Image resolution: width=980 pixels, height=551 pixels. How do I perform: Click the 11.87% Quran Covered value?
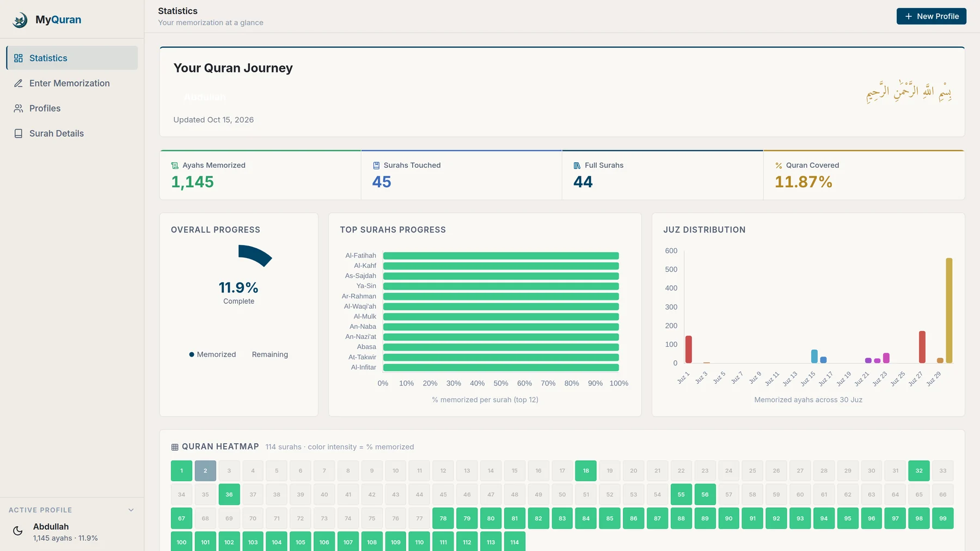click(x=804, y=182)
